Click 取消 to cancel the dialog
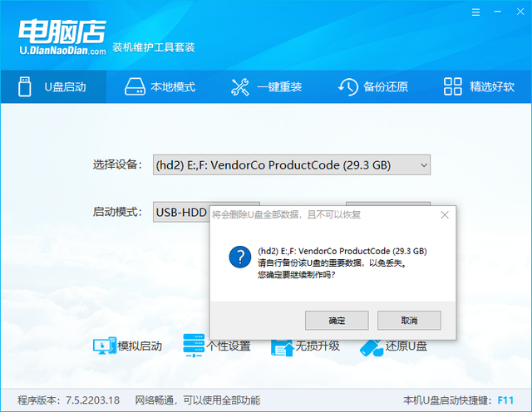This screenshot has height=412, width=532. pyautogui.click(x=409, y=321)
